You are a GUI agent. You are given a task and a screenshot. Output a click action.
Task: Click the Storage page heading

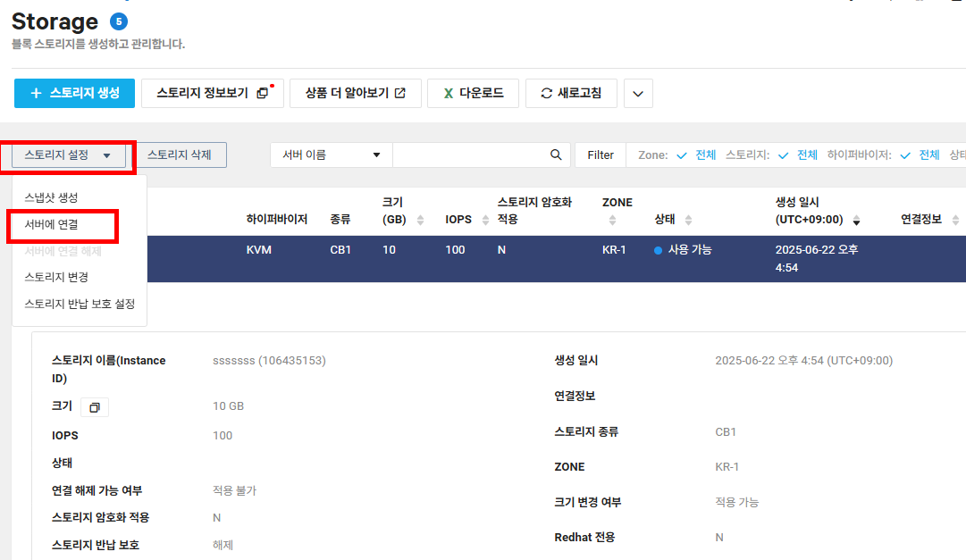pos(55,21)
